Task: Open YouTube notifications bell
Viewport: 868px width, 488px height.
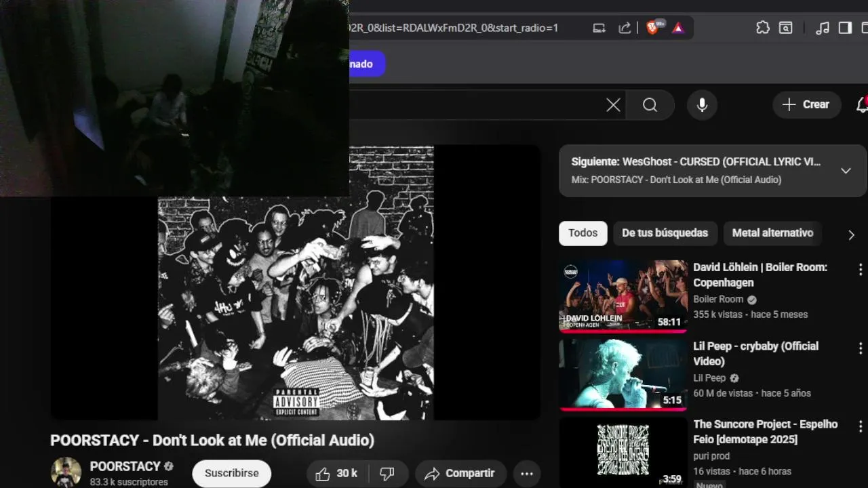Action: (x=861, y=105)
